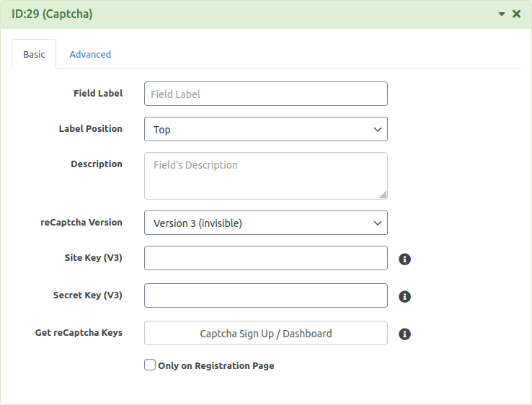Screen dimensions: 532x405
Task: Open the Label Position dropdown
Action: coord(266,129)
